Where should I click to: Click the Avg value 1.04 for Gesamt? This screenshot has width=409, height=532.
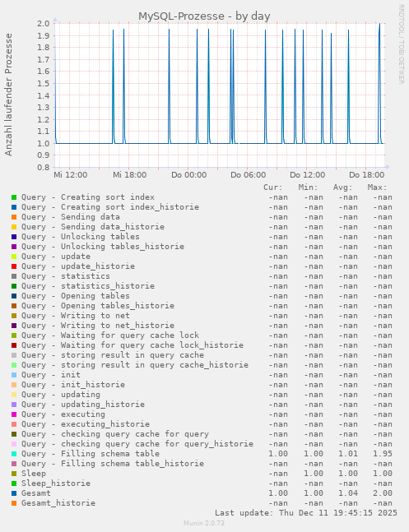click(348, 493)
